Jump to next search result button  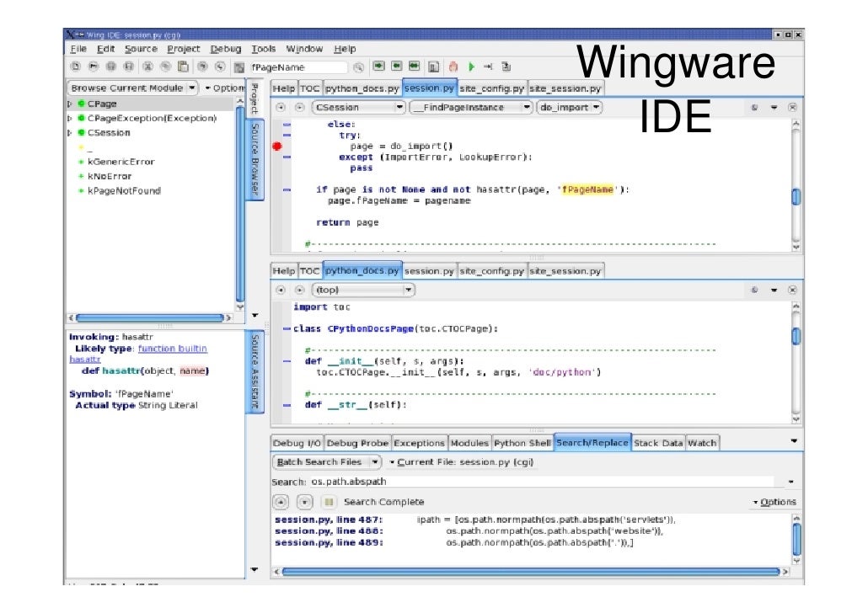coord(304,502)
